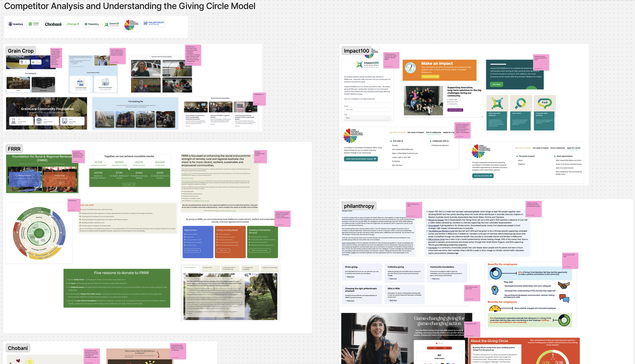Select the Impact100 section label
Image resolution: width=635 pixels, height=364 pixels.
356,51
